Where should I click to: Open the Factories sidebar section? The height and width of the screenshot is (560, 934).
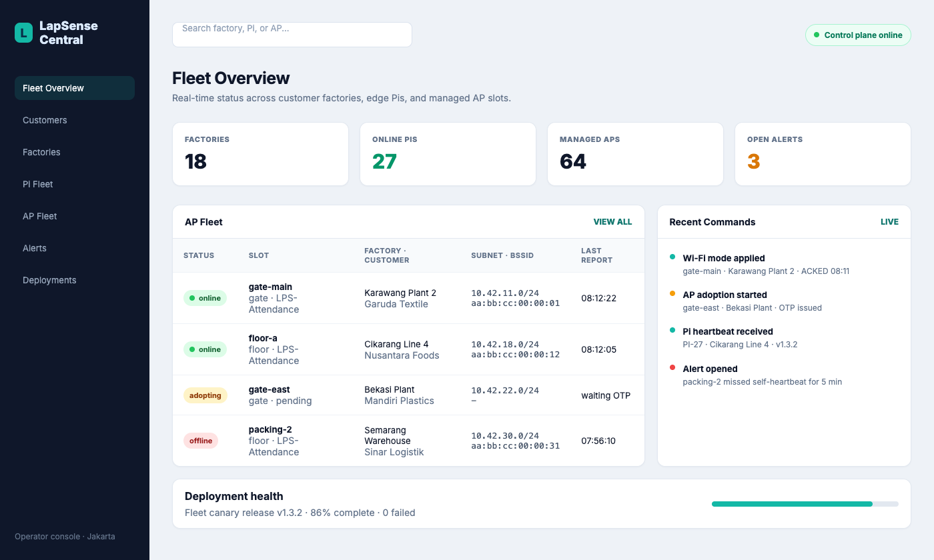coord(75,152)
